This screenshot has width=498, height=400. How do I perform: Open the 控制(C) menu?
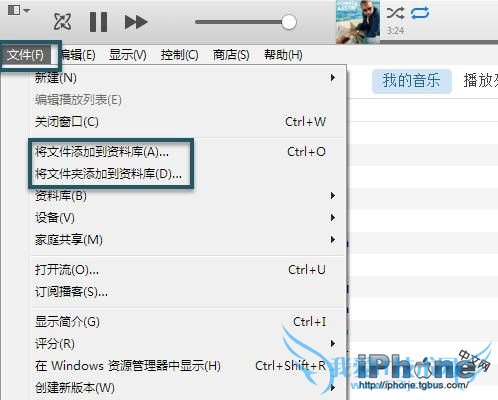coord(179,55)
